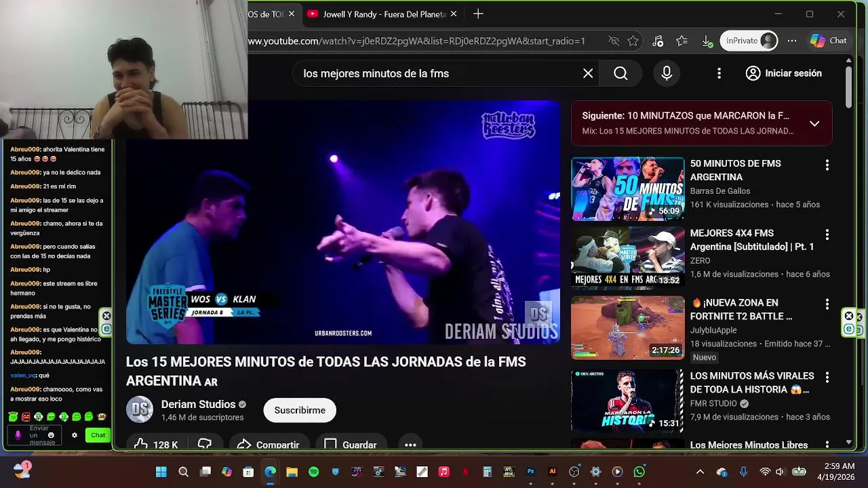The height and width of the screenshot is (488, 868).
Task: Open chat settings gear icon
Action: [x=75, y=435]
